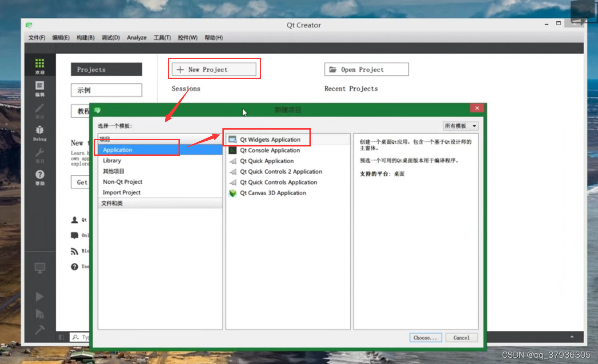Click the Qt Canvas 3D Application cube icon
This screenshot has height=364, width=598.
coord(233,193)
